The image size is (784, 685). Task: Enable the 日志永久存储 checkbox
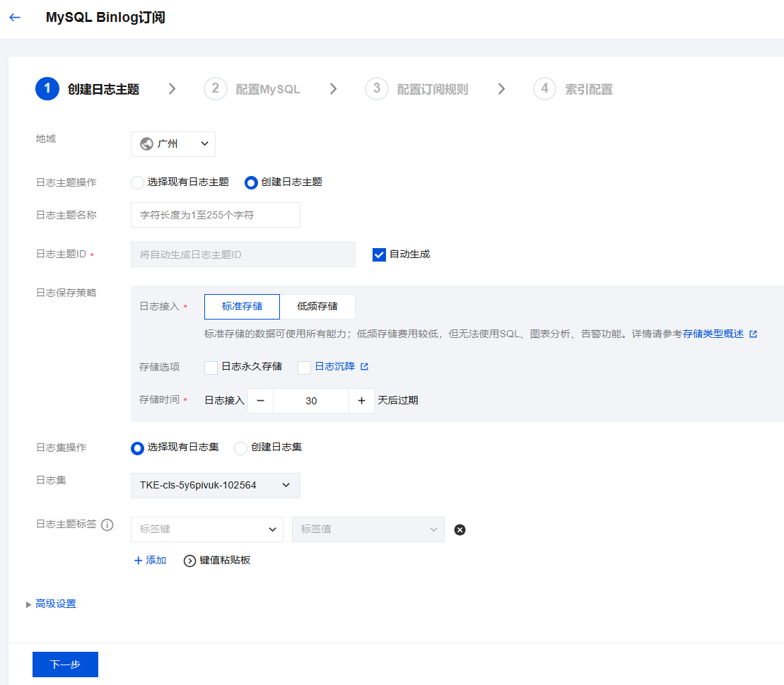coord(211,368)
